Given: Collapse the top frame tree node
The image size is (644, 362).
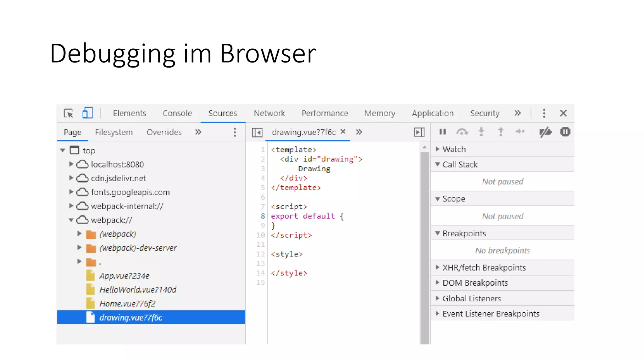Looking at the screenshot, I should [63, 151].
